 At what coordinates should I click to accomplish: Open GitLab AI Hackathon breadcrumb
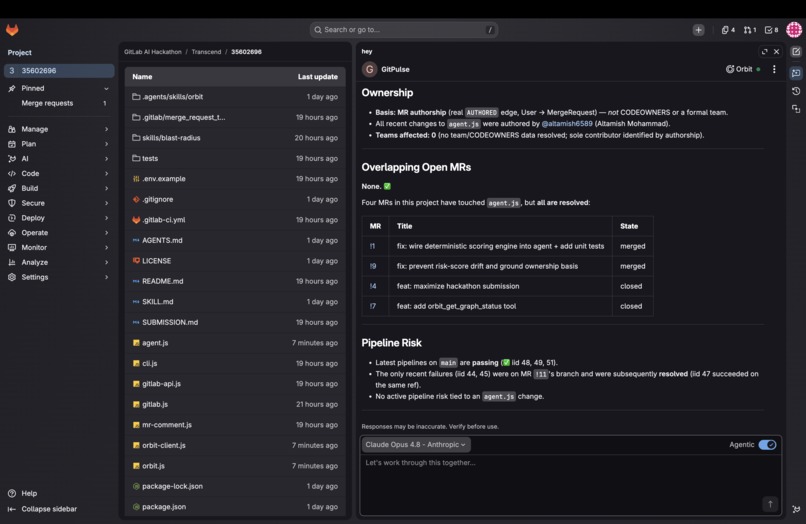pos(153,52)
